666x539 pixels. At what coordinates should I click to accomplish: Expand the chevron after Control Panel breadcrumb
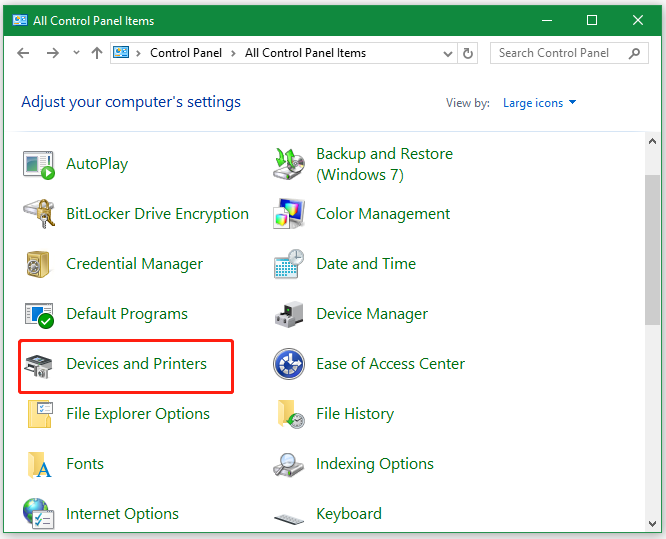click(233, 54)
